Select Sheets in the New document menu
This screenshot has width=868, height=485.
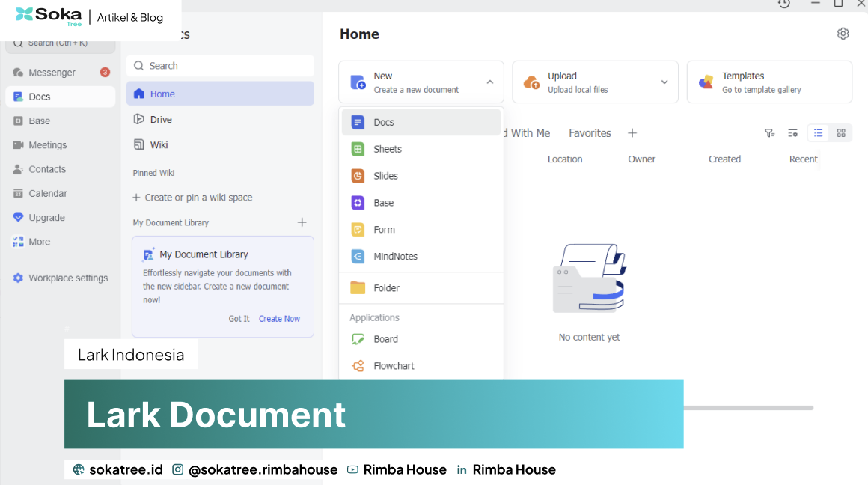click(x=421, y=149)
